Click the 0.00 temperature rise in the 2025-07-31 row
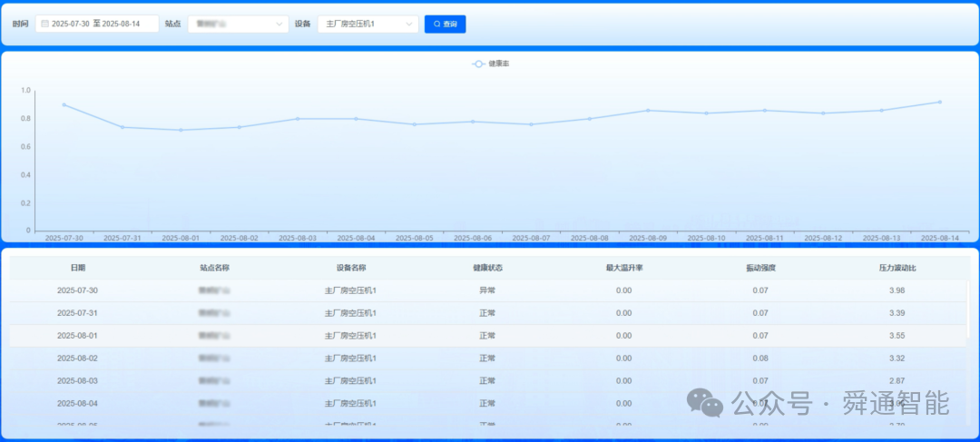The image size is (980, 442). [623, 313]
